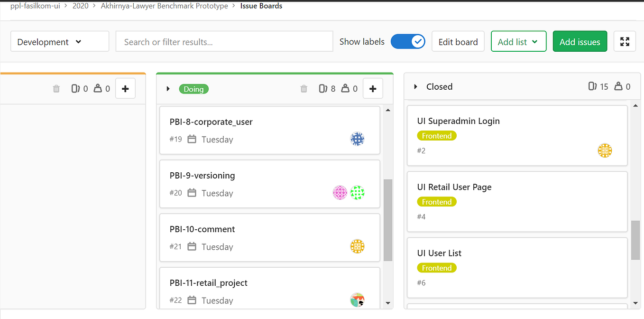The width and height of the screenshot is (644, 319).
Task: Click the pink avatar on PBI-9-versioning card
Action: pyautogui.click(x=340, y=193)
